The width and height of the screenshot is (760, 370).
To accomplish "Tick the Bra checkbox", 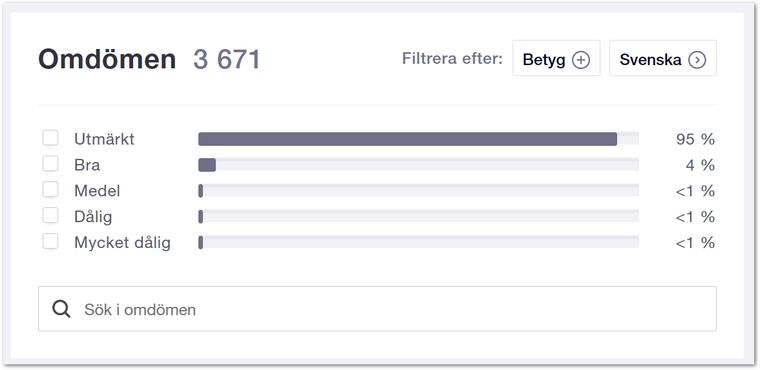I will coord(50,164).
